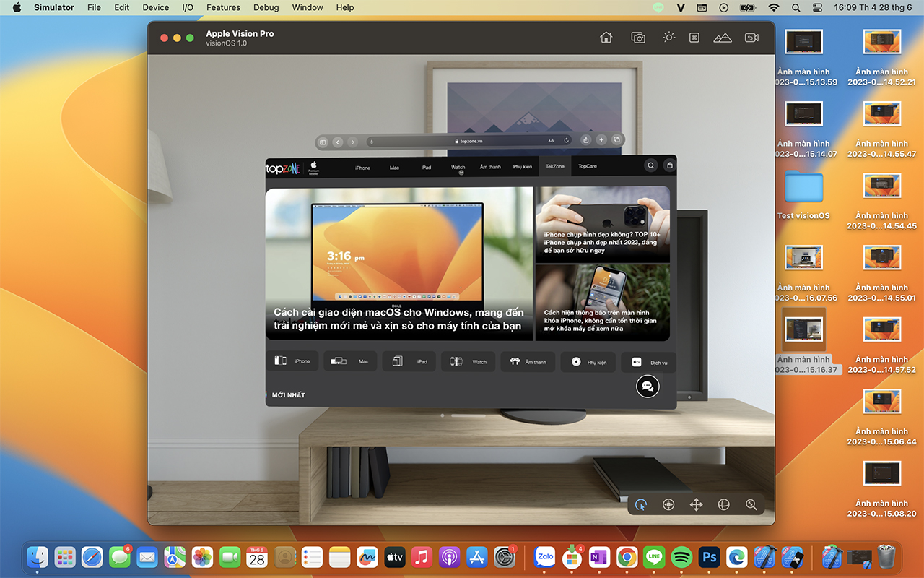This screenshot has width=924, height=578.
Task: Click the Mac category button below banner
Action: pyautogui.click(x=350, y=361)
